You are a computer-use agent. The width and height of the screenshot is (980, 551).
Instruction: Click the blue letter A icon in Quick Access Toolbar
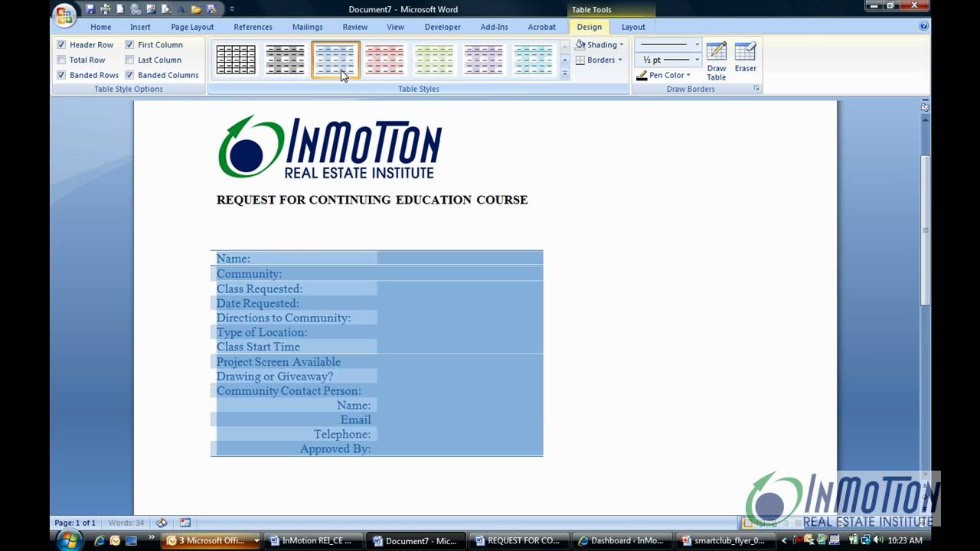[x=181, y=9]
